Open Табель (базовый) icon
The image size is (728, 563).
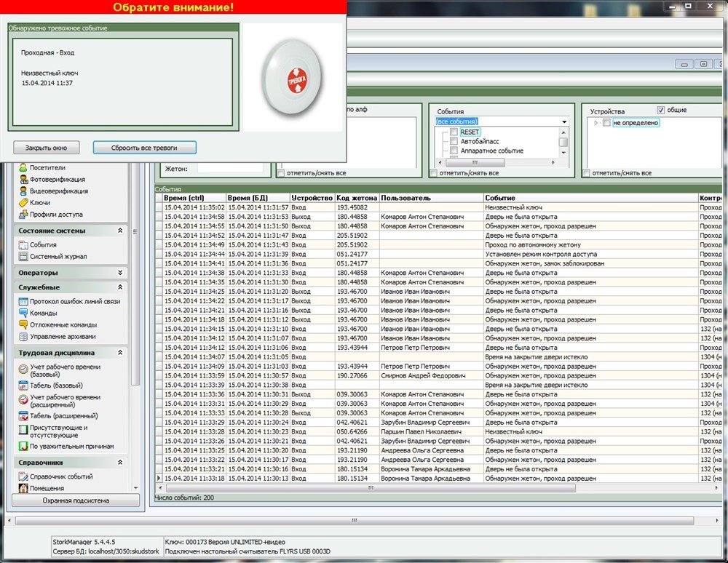(23, 386)
